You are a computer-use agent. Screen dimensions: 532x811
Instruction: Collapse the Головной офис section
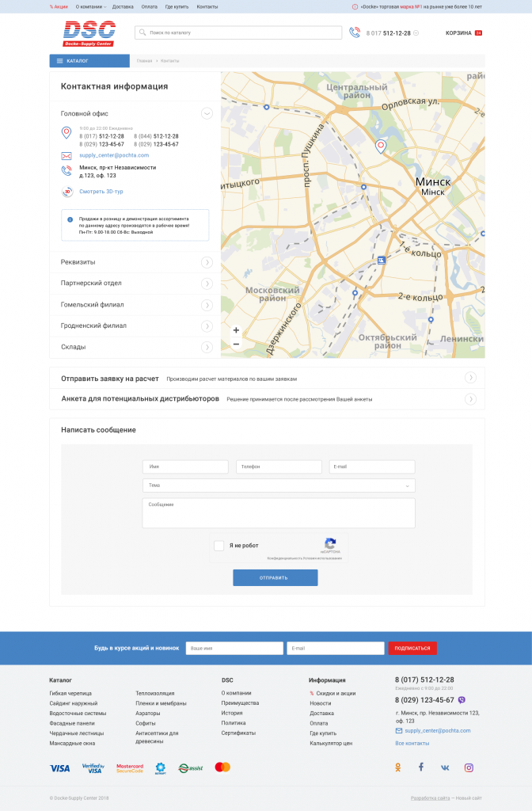tap(207, 113)
